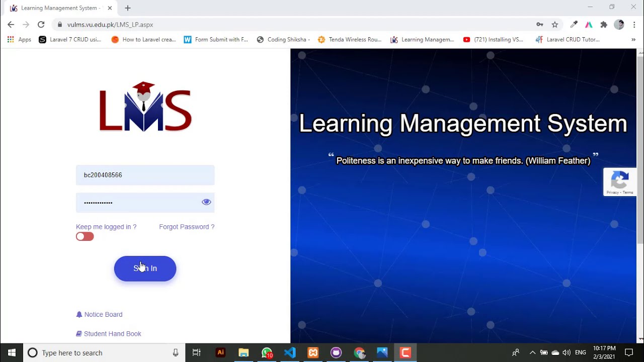
Task: Open the Extensions puzzle icon
Action: pyautogui.click(x=604, y=25)
